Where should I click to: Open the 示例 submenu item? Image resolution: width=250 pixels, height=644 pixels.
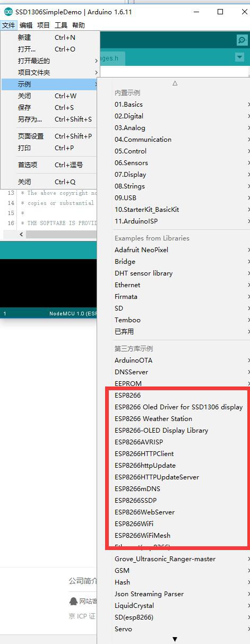coord(50,84)
